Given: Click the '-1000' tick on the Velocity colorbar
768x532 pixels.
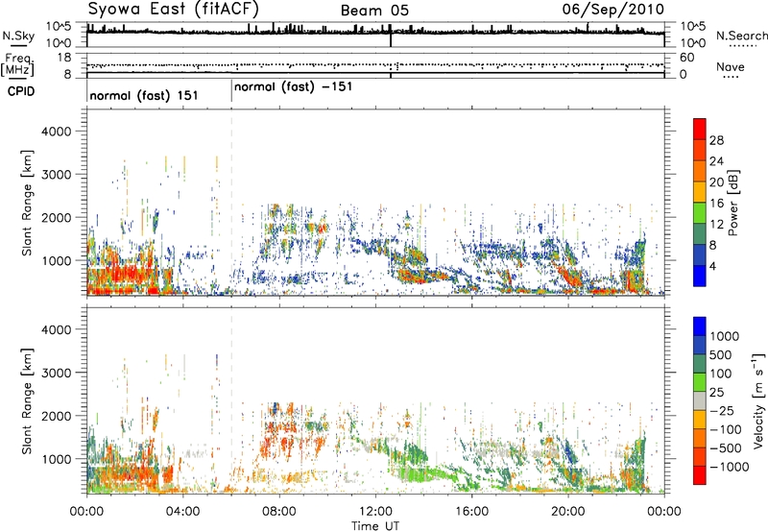Looking at the screenshot, I should coord(730,467).
